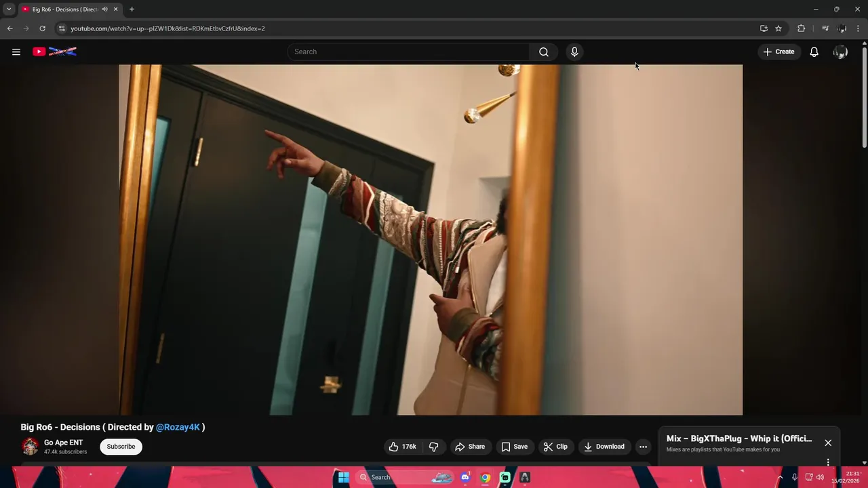The width and height of the screenshot is (868, 488).
Task: Open the Windows Start menu
Action: click(x=344, y=477)
